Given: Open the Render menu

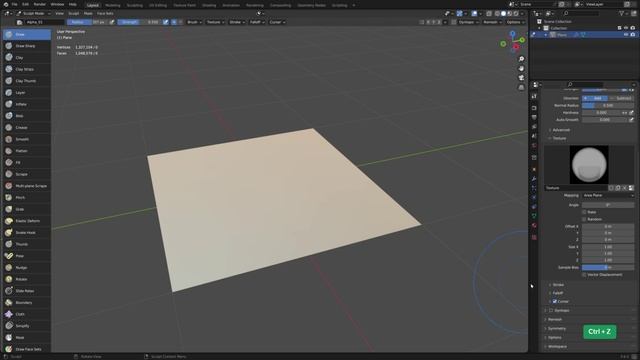Looking at the screenshot, I should pos(40,4).
